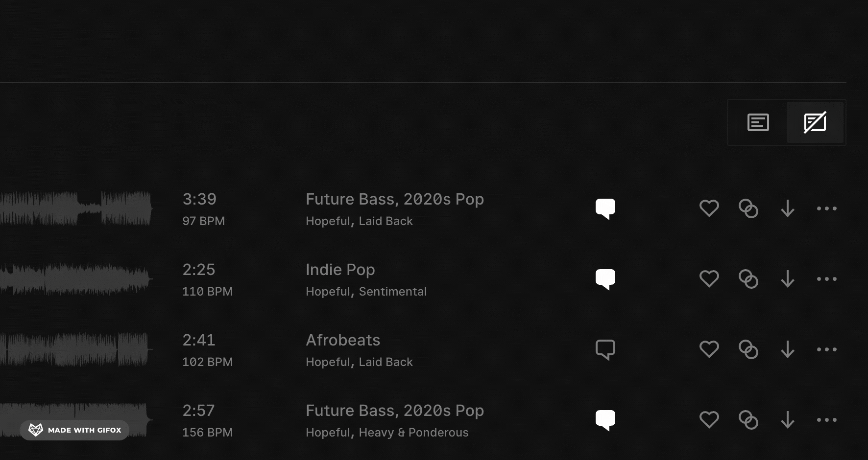
Task: Open three-dot menu for Indie Pop track
Action: (826, 279)
